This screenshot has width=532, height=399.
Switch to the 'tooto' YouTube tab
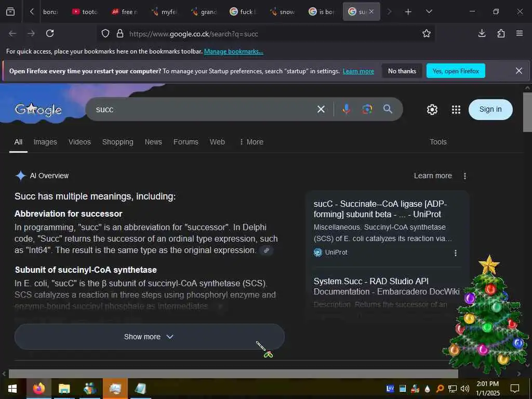[x=85, y=12]
